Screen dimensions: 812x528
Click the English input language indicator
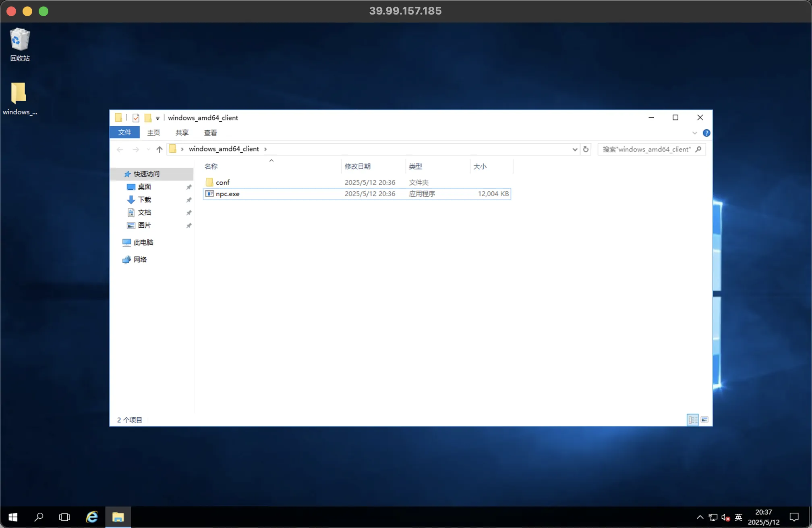pyautogui.click(x=738, y=517)
